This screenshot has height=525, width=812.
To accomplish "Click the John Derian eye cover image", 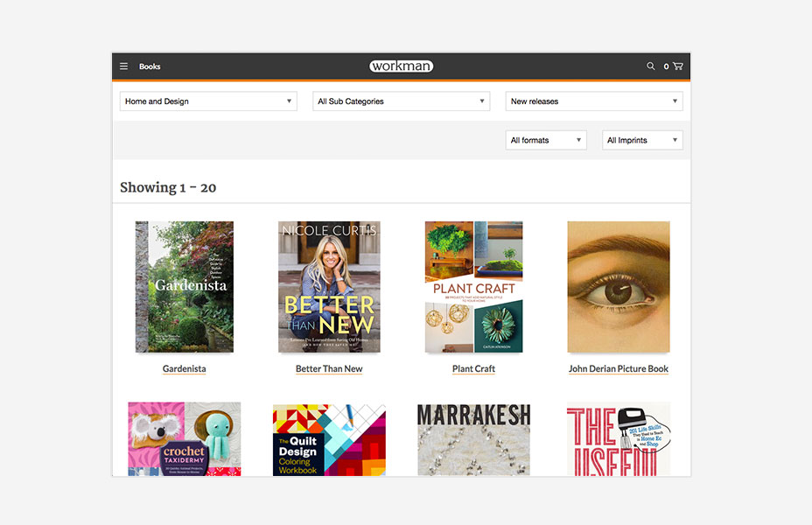I will (619, 287).
